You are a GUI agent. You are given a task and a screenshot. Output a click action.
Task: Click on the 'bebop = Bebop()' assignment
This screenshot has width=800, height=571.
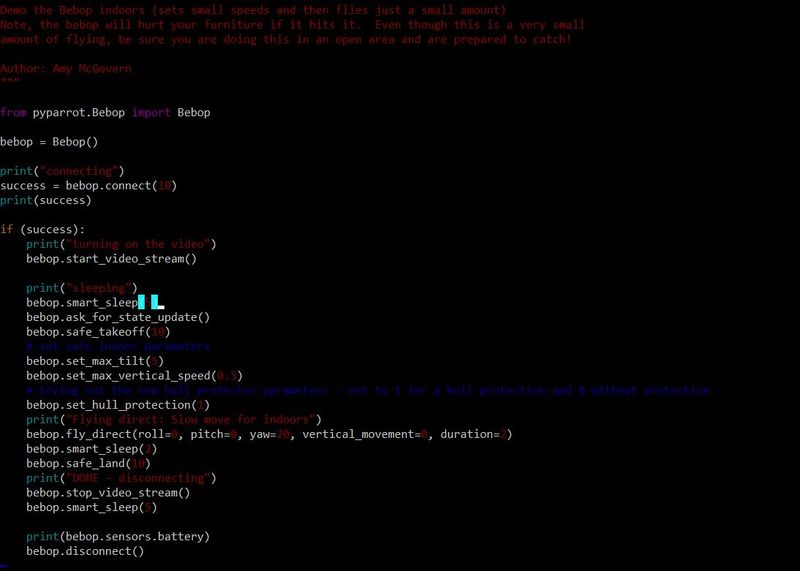pyautogui.click(x=49, y=142)
